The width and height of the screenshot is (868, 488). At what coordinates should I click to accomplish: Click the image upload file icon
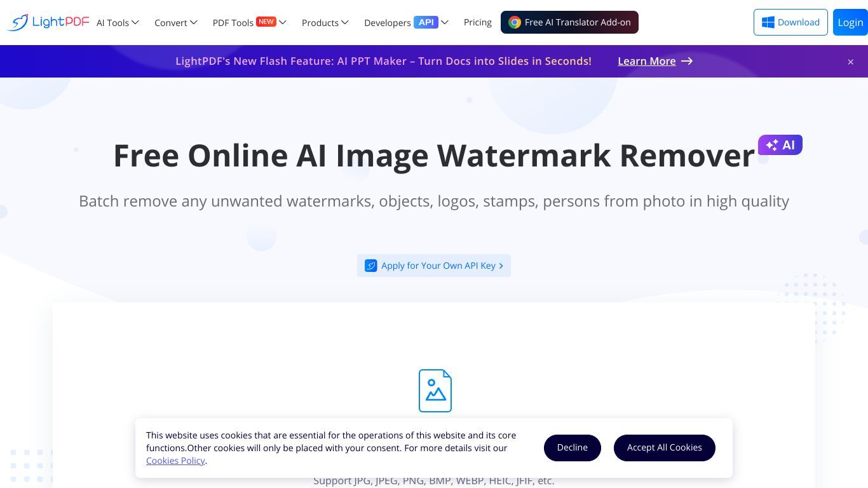[x=435, y=391]
